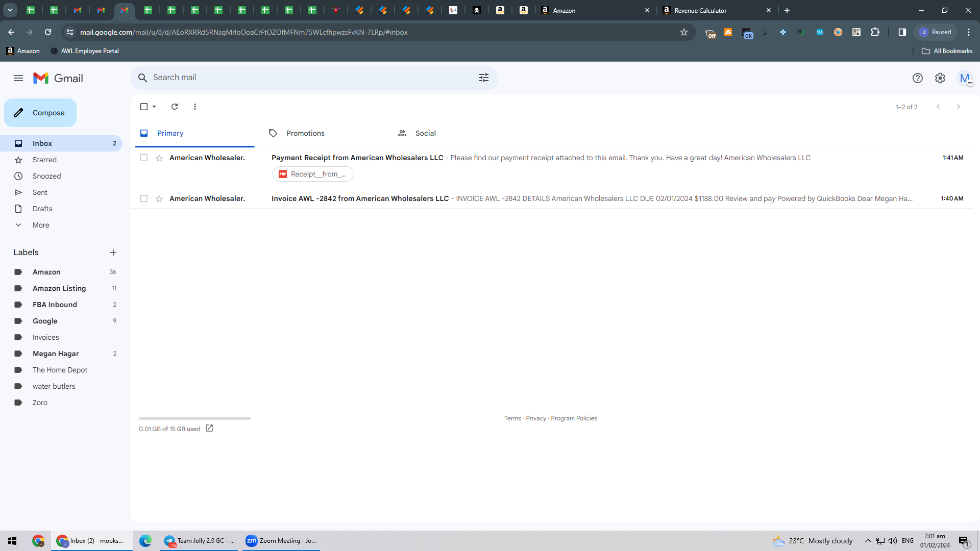
Task: Toggle the select all checkbox
Action: point(144,107)
